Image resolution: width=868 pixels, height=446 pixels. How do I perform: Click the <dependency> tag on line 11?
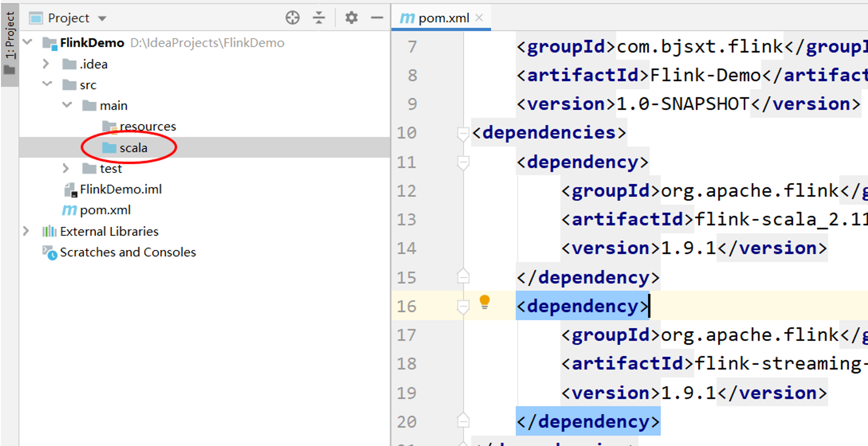(x=582, y=162)
